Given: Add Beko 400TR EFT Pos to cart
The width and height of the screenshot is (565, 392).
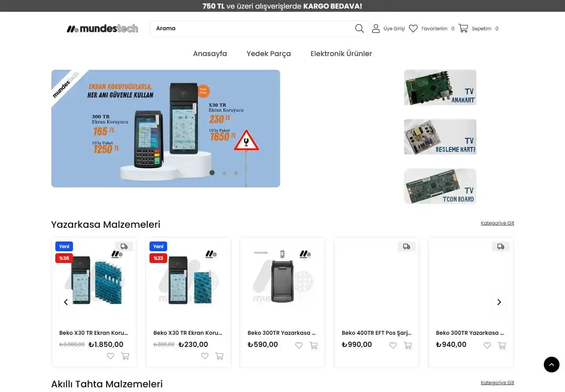Looking at the screenshot, I should [408, 345].
